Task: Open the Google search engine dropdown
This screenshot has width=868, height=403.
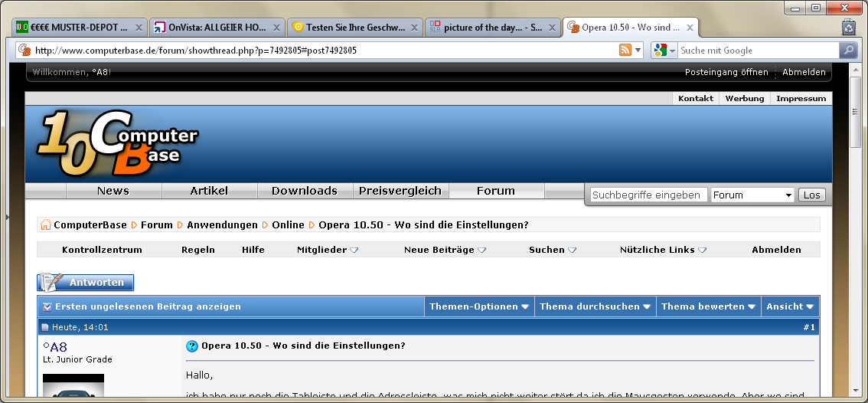Action: coord(664,51)
